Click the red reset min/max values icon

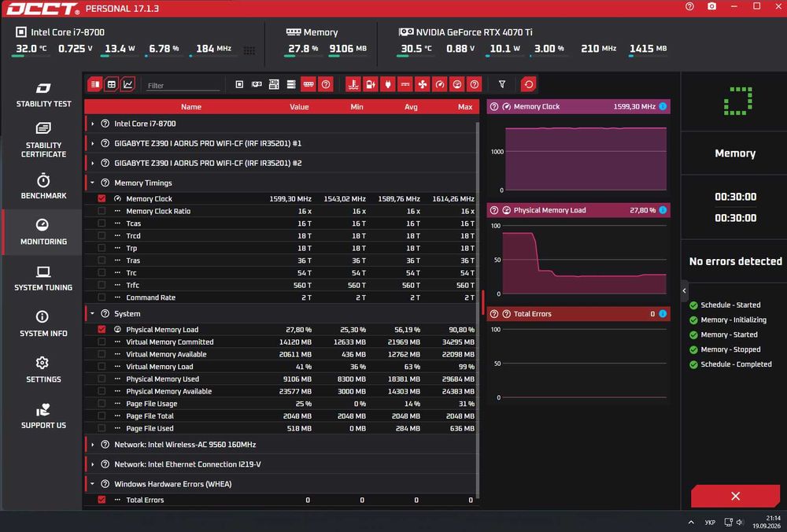tap(529, 84)
